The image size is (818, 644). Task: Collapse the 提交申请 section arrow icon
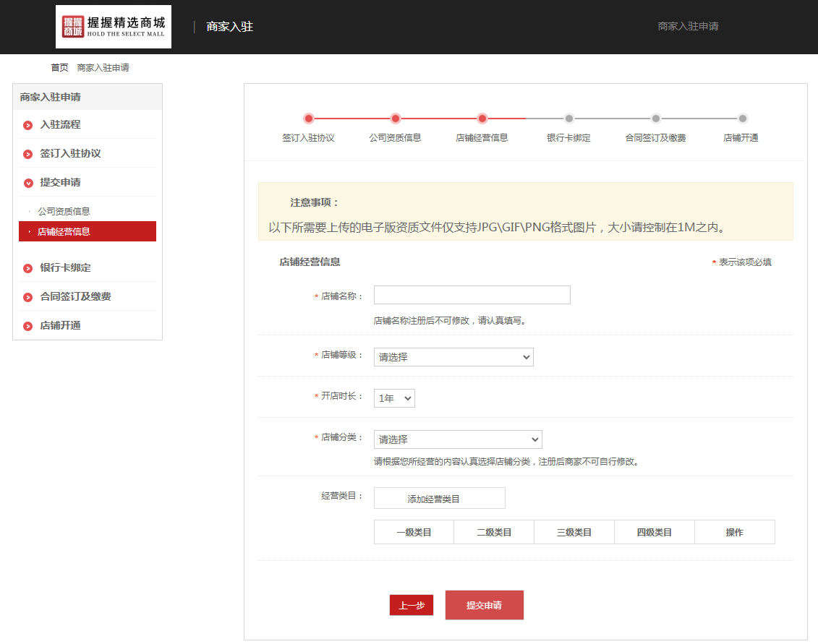[x=28, y=183]
